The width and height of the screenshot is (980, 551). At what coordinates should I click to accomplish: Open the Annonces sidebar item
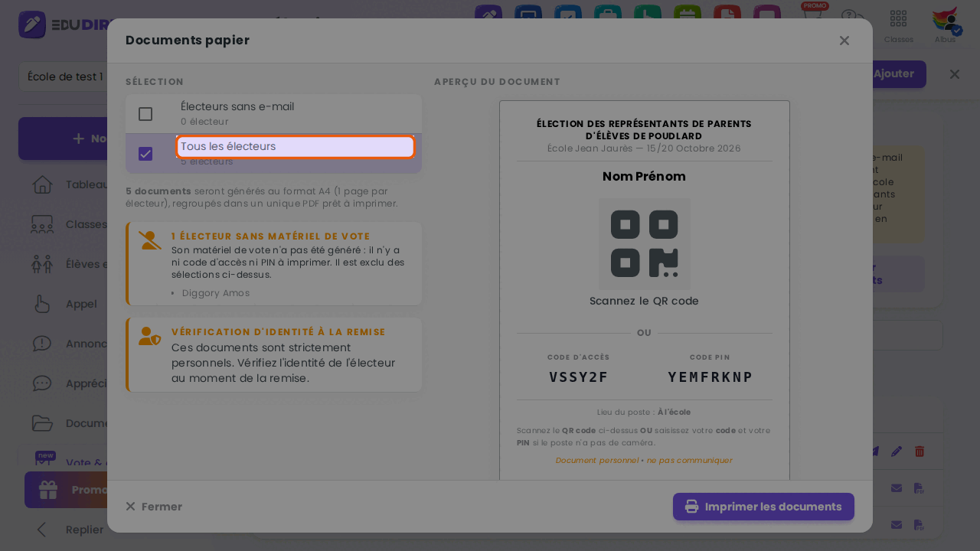69,344
